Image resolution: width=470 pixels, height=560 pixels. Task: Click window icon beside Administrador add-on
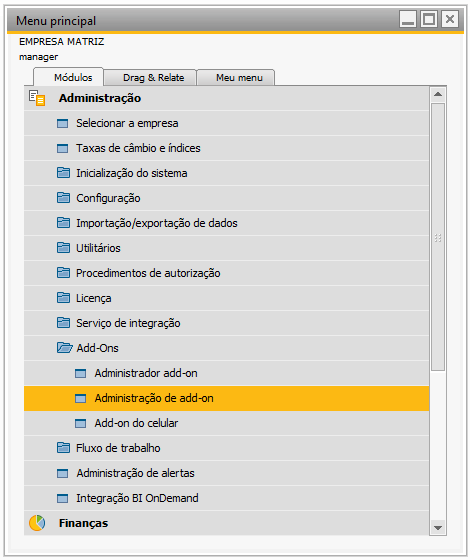[x=81, y=374]
